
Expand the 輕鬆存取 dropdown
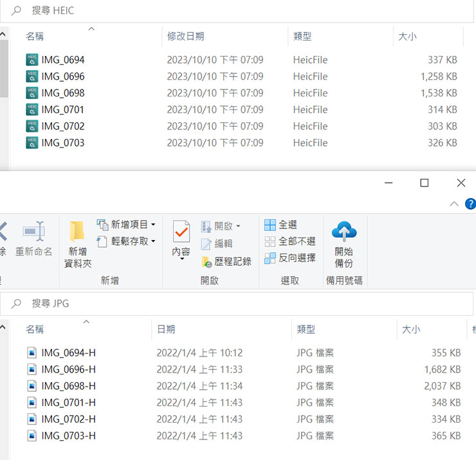pyautogui.click(x=153, y=241)
